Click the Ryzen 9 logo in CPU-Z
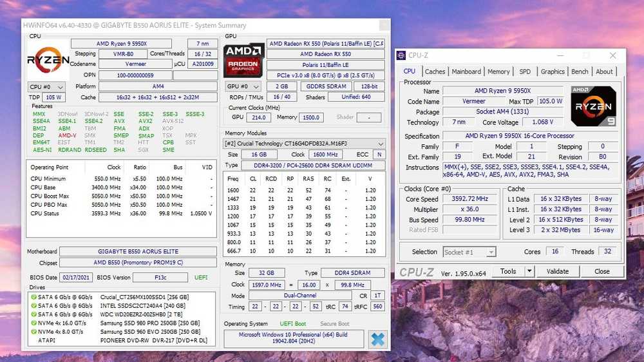 pos(593,106)
